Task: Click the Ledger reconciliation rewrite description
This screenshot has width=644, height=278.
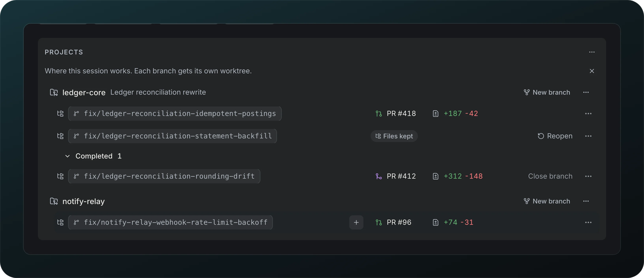Action: 158,92
